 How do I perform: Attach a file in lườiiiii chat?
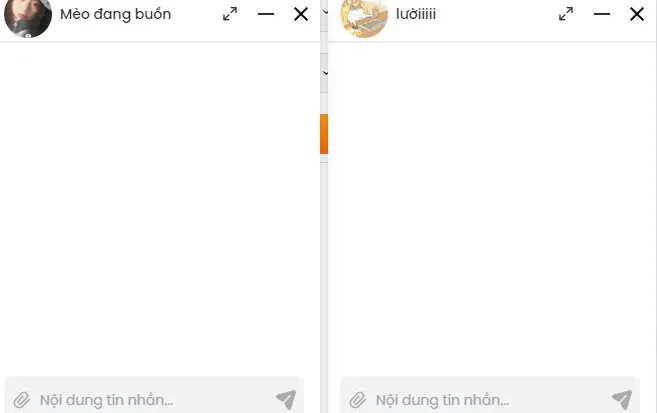pyautogui.click(x=357, y=400)
